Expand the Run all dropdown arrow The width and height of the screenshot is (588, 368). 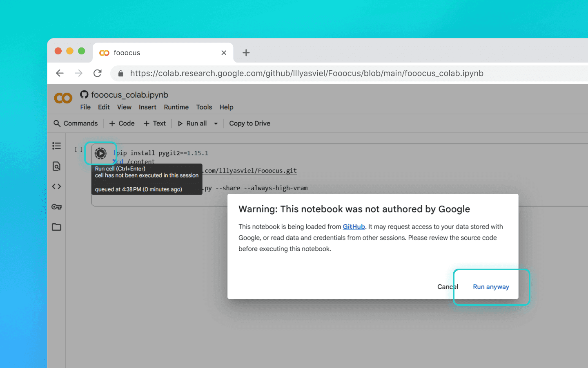tap(216, 123)
